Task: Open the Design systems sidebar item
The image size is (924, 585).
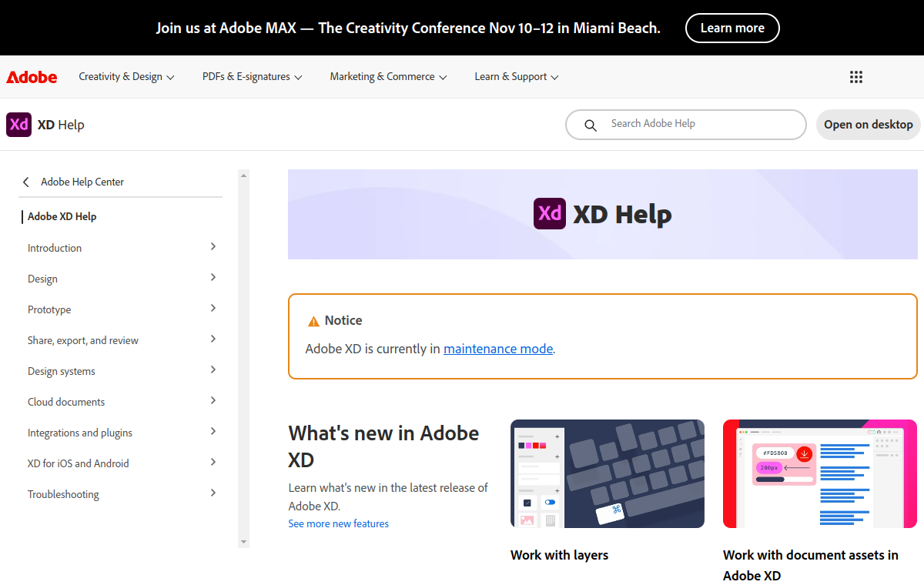Action: point(62,371)
